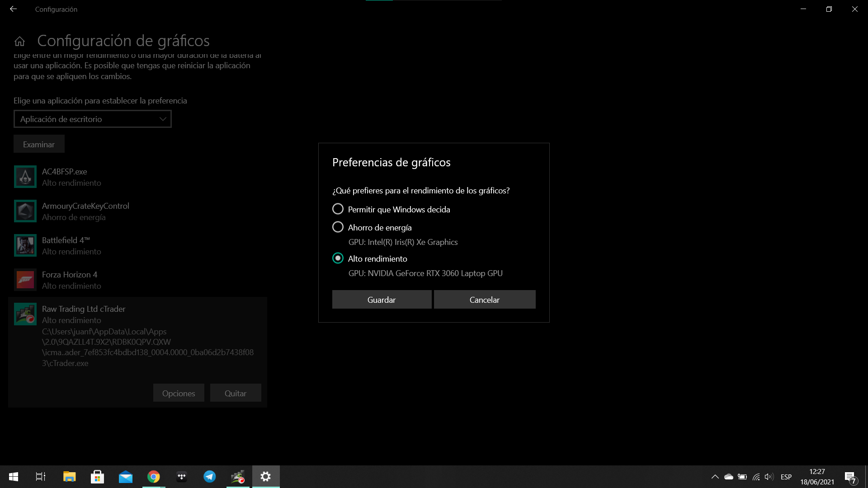The image size is (868, 488).
Task: Select the Forza Horizon 4 list entry
Action: (x=137, y=280)
